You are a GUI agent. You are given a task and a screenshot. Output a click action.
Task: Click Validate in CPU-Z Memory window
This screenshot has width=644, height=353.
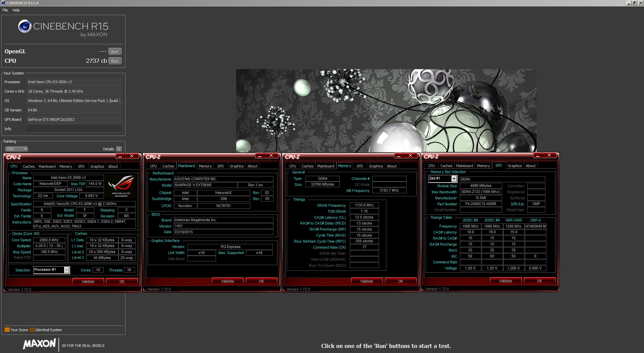(x=367, y=281)
